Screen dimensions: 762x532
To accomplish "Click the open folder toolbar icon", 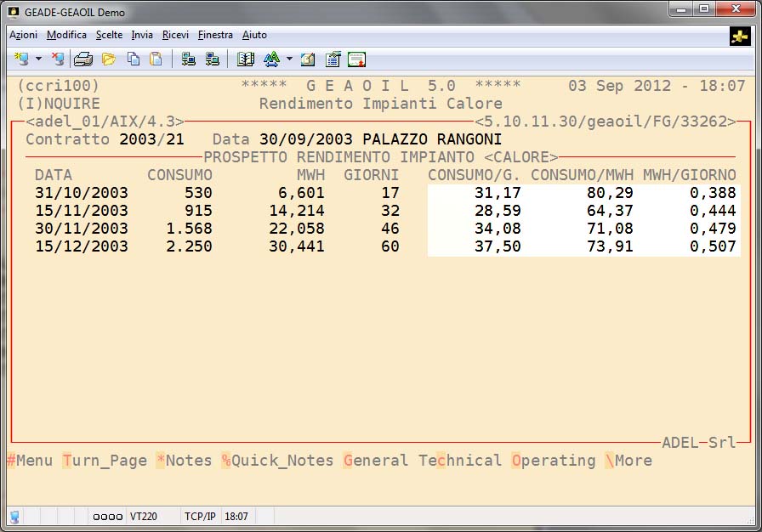I will pos(108,59).
